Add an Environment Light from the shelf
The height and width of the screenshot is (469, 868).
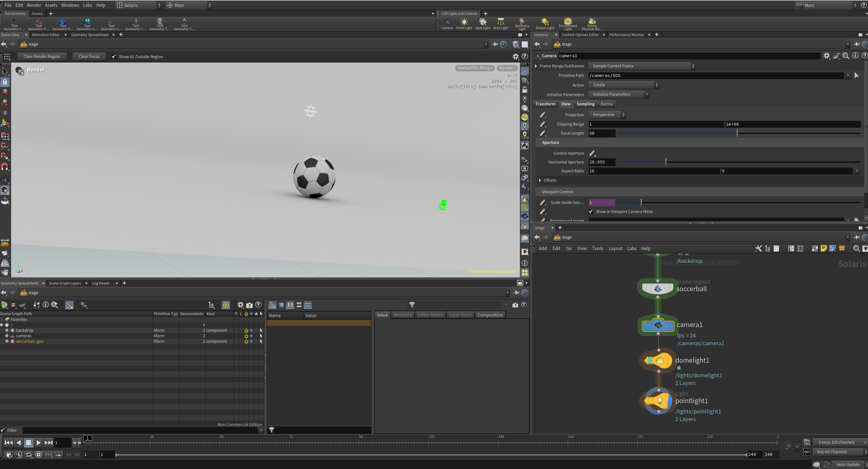click(x=568, y=24)
